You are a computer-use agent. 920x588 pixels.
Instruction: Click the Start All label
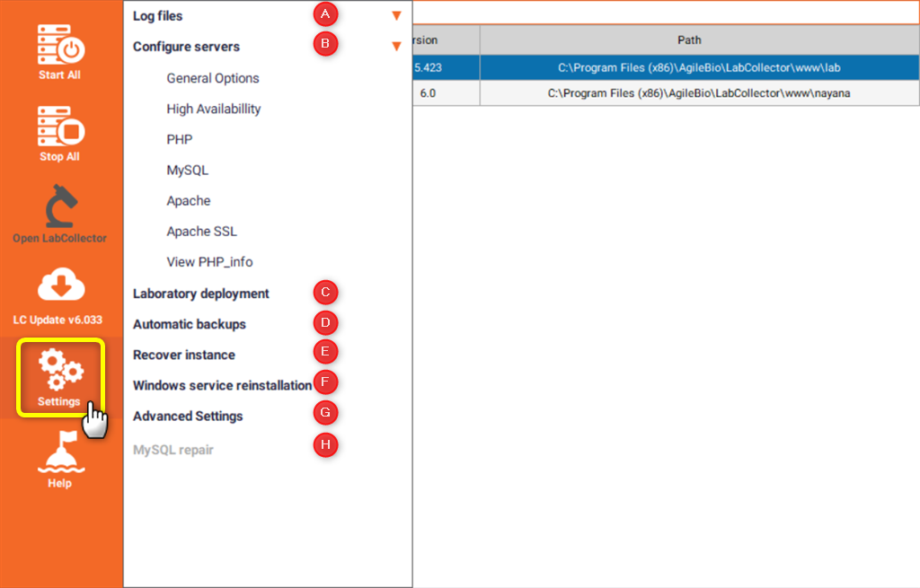[60, 75]
